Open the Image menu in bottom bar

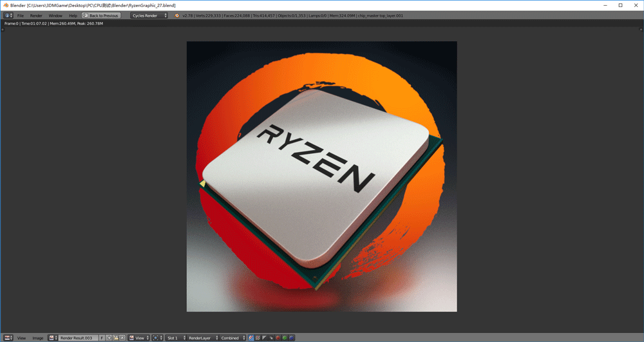[38, 337]
